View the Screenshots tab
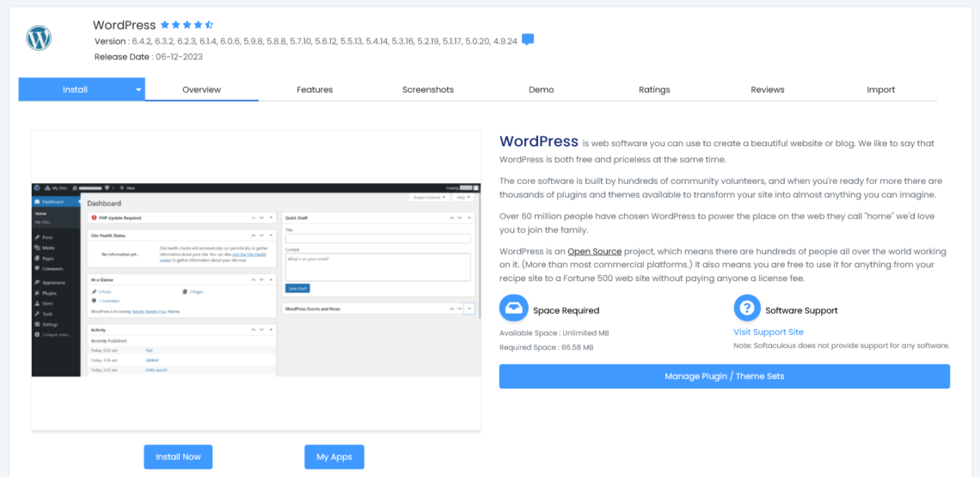The image size is (980, 477). 427,89
